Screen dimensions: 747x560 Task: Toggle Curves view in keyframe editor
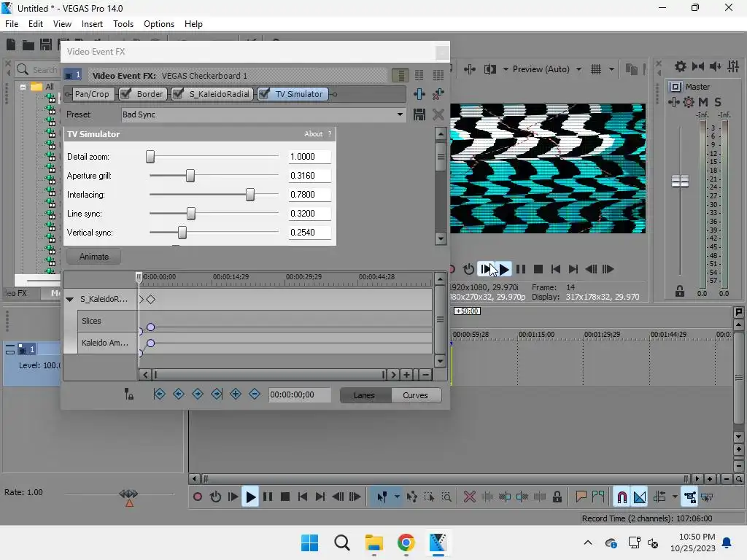[x=415, y=395]
